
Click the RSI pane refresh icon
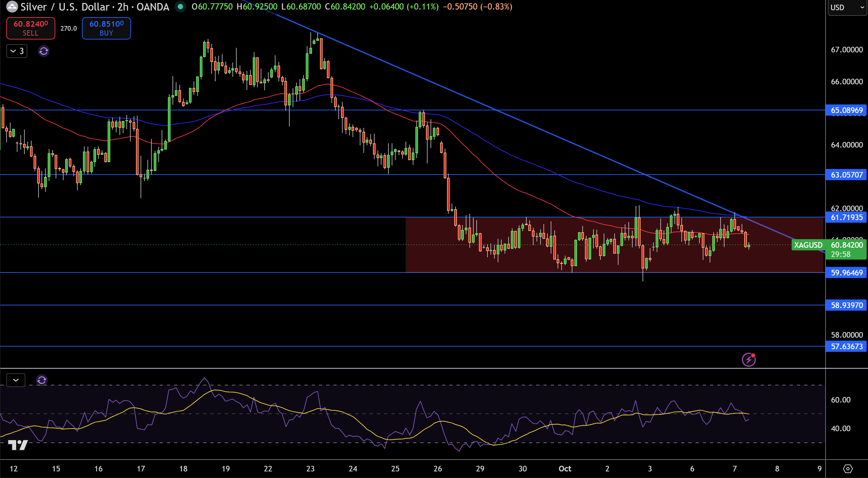point(42,380)
